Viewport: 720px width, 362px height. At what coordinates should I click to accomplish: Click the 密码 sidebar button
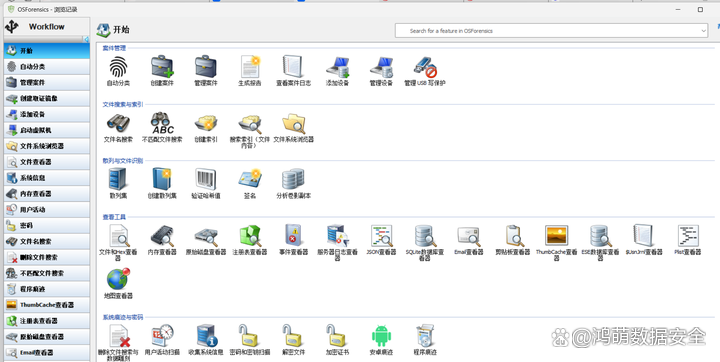(47, 226)
